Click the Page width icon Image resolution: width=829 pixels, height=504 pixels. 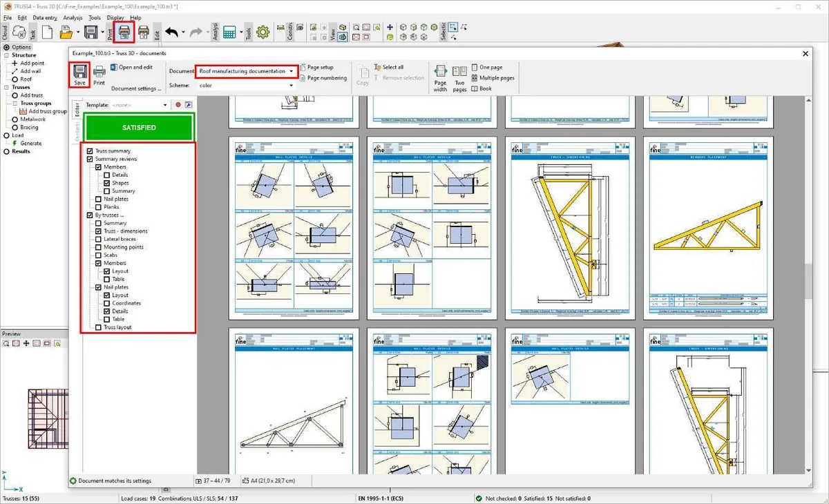coord(440,79)
